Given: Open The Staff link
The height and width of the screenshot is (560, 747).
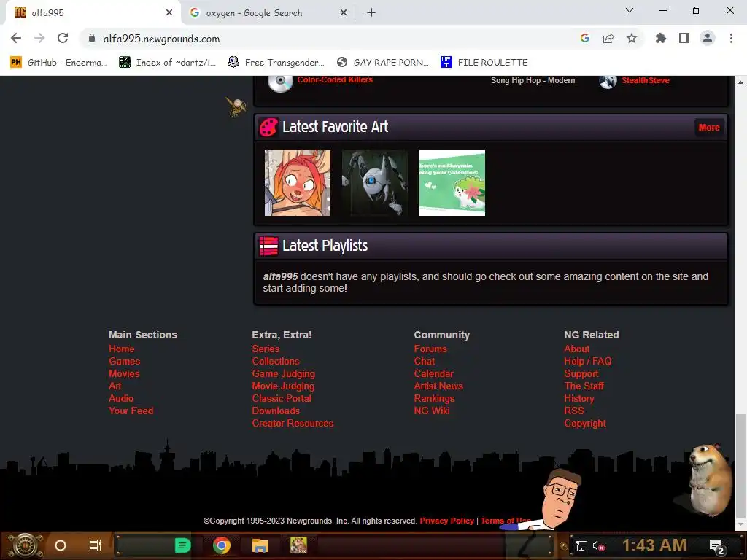Looking at the screenshot, I should coord(584,386).
